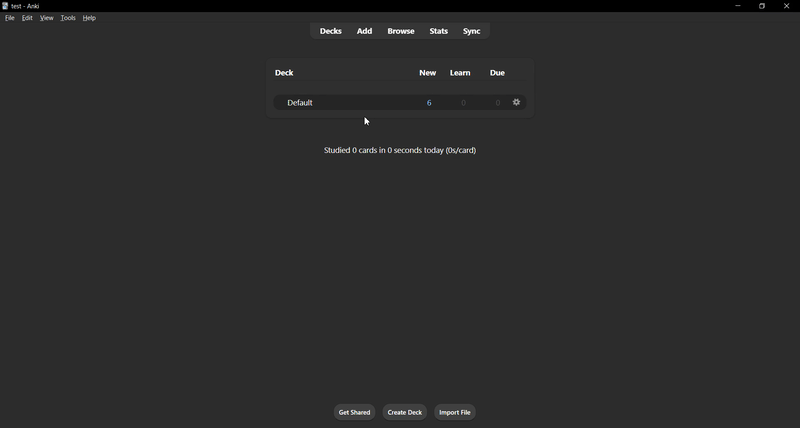This screenshot has width=800, height=428.
Task: Open the Default deck options gear
Action: coord(516,102)
